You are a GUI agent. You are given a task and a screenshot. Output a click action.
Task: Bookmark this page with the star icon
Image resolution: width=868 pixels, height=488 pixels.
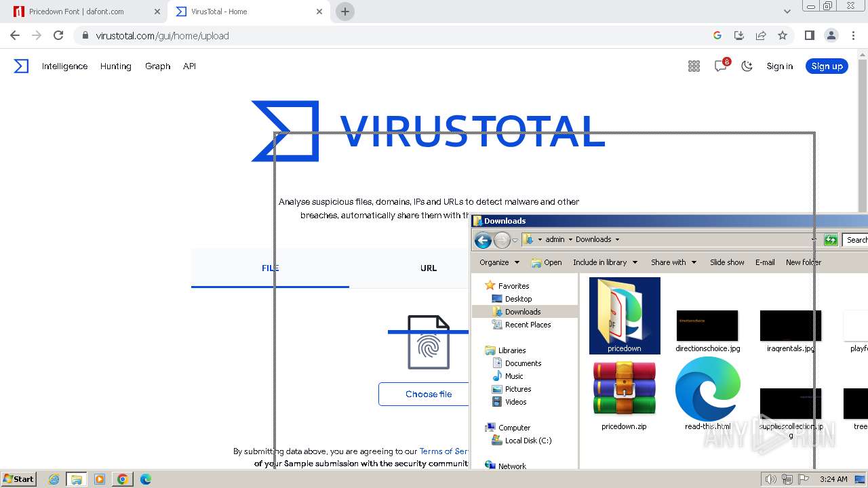[783, 35]
